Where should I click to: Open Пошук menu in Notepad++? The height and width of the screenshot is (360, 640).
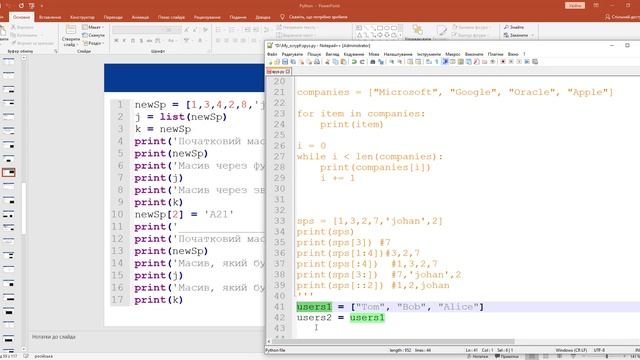(x=314, y=54)
